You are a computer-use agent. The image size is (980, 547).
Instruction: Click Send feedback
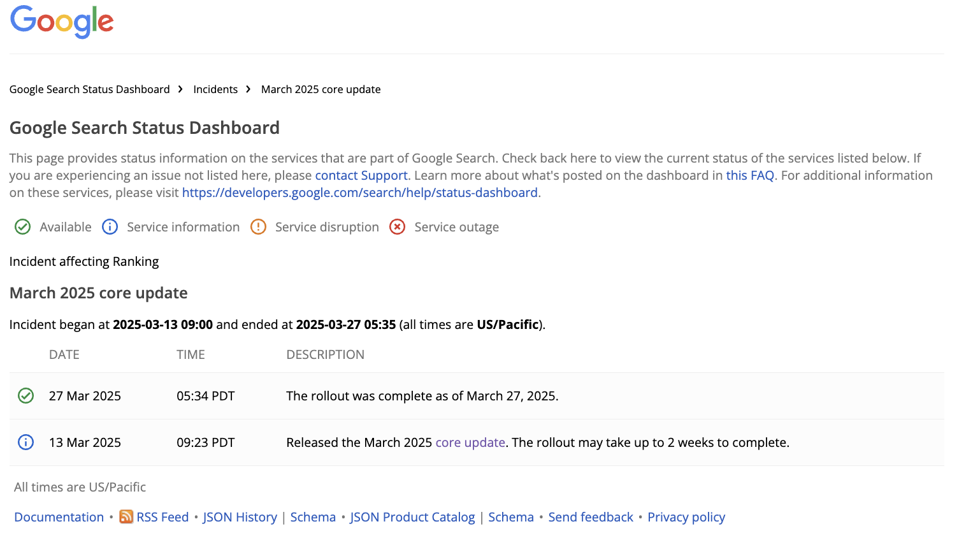(591, 517)
